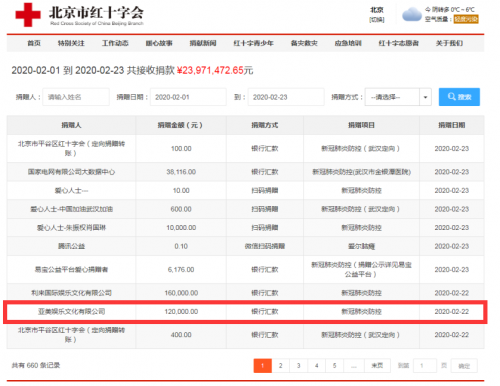Screen dimensions: 500x386
Task: Click amount 100.00 in first row
Action: (181, 149)
